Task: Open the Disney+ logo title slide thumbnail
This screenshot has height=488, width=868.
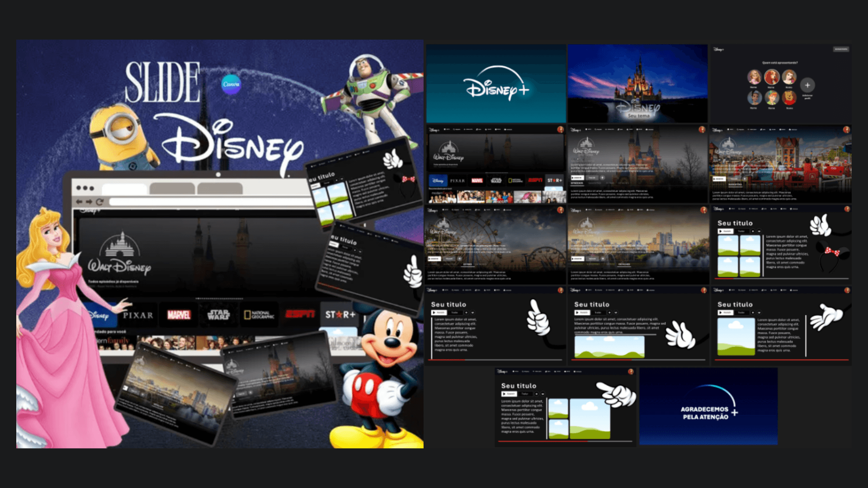Action: pos(496,84)
